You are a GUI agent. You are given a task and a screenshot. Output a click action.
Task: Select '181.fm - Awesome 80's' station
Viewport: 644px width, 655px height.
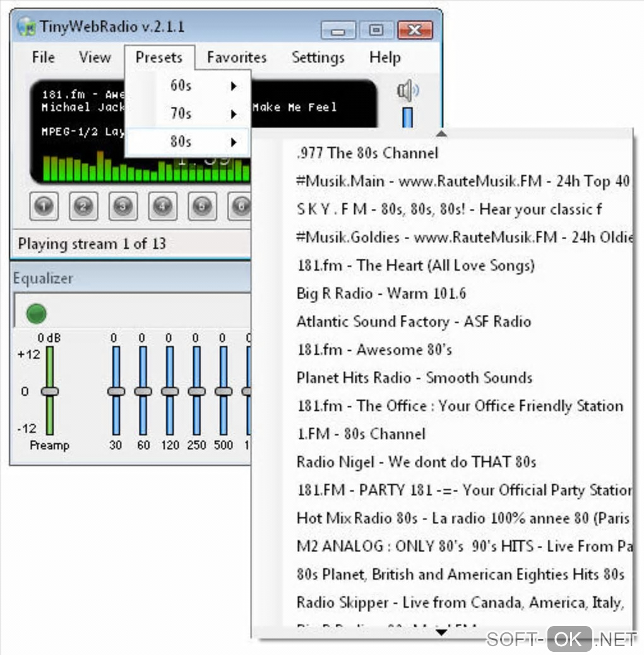click(442, 349)
